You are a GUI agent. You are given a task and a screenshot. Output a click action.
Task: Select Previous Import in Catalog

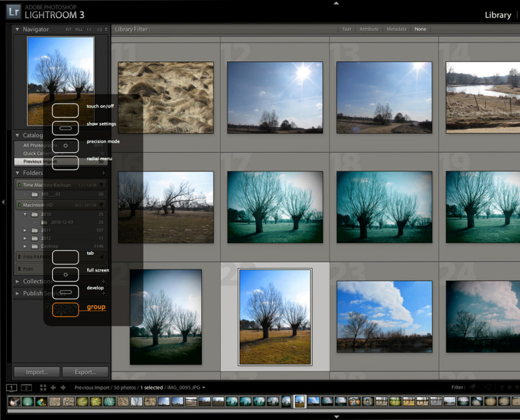coord(61,161)
